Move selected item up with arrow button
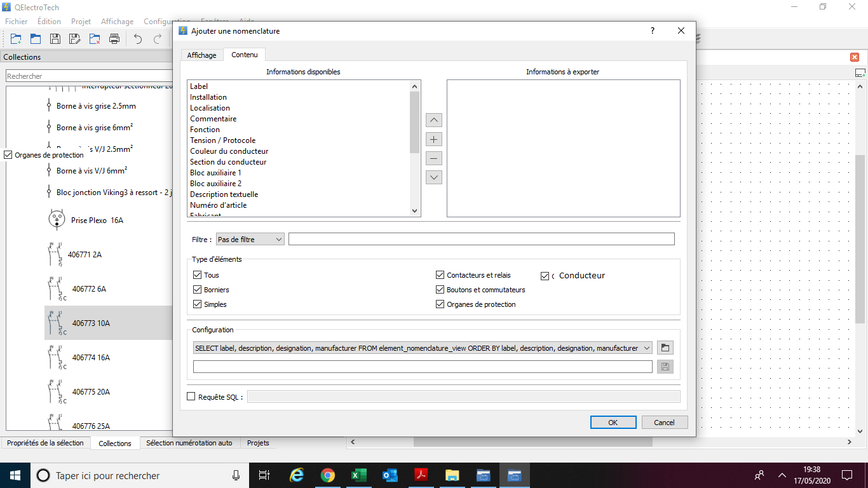This screenshot has height=488, width=868. tap(434, 120)
